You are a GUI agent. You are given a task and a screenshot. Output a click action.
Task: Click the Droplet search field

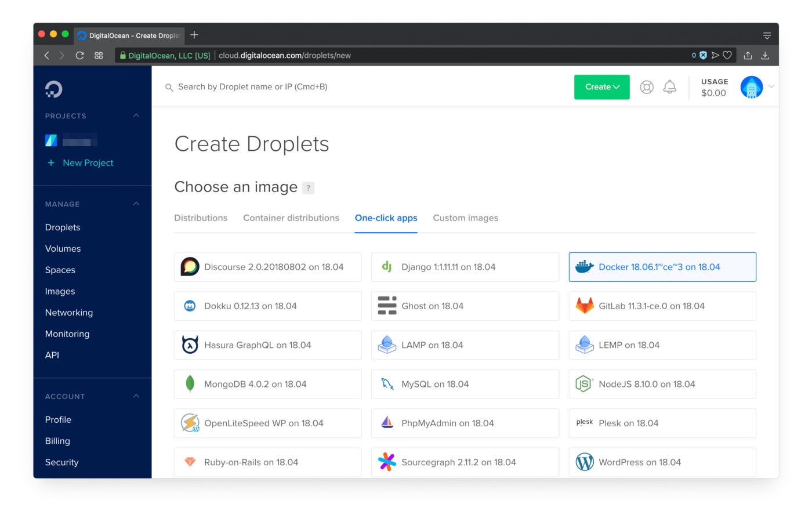[253, 87]
